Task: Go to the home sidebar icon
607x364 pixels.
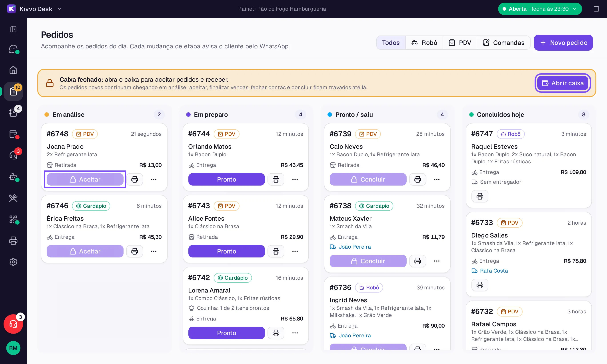Action: (13, 70)
